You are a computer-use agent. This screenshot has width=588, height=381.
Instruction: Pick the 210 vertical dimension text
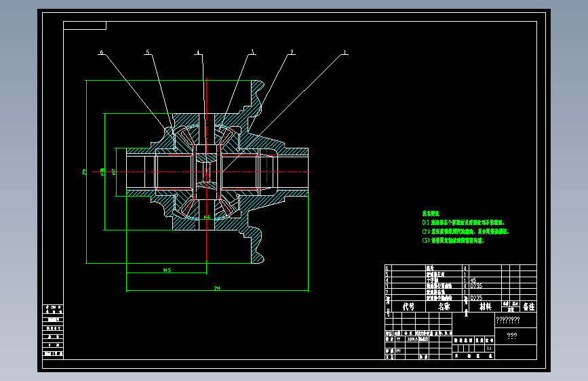(x=84, y=172)
